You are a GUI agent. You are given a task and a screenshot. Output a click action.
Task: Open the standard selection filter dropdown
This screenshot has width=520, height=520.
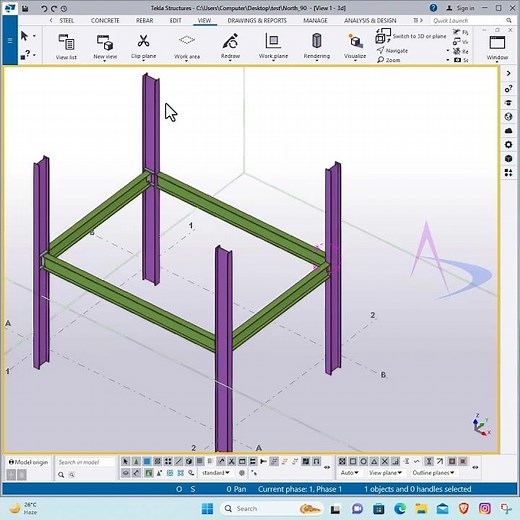tap(216, 473)
